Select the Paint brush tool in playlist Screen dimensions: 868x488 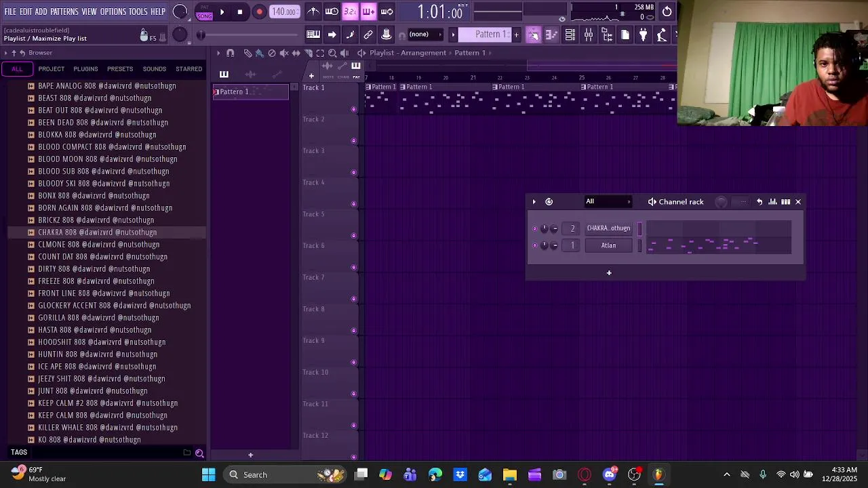click(259, 53)
